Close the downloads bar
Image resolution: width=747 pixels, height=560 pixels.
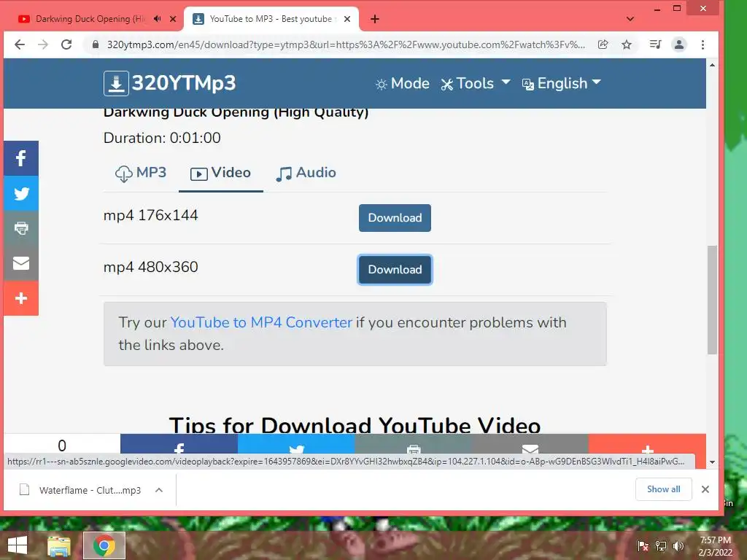(x=705, y=489)
